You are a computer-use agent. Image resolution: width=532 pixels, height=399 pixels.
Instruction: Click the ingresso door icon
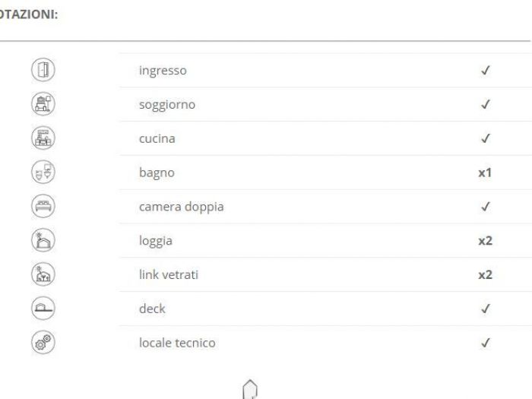pyautogui.click(x=43, y=70)
